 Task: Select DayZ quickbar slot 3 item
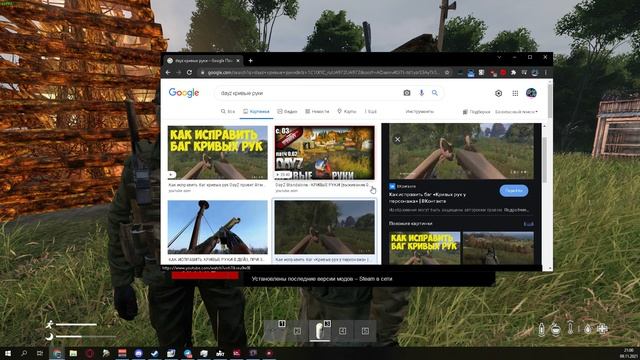320,331
